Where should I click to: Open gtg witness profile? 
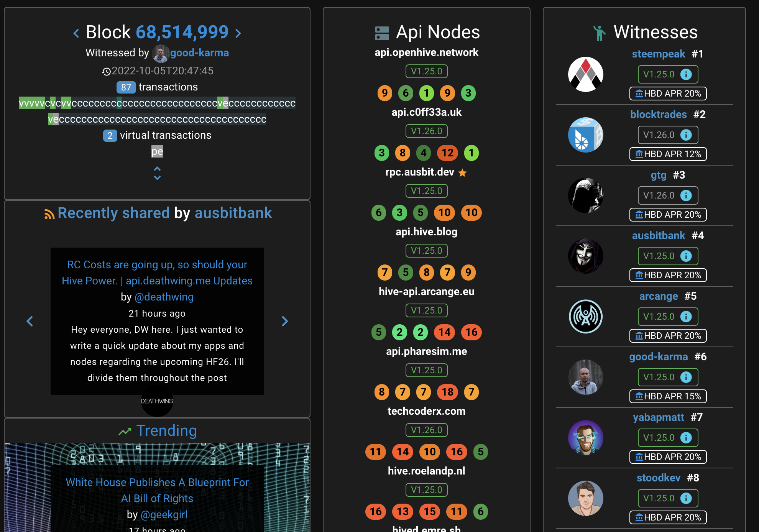[659, 175]
